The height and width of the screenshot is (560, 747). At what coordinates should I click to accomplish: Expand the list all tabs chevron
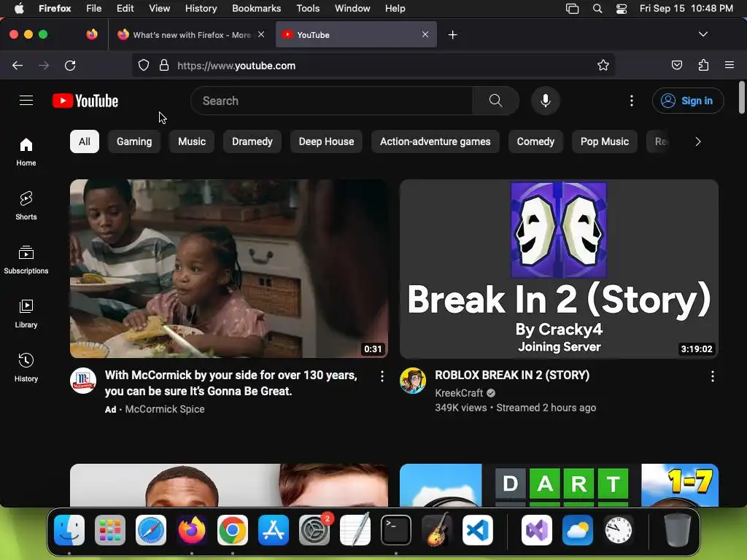click(703, 34)
